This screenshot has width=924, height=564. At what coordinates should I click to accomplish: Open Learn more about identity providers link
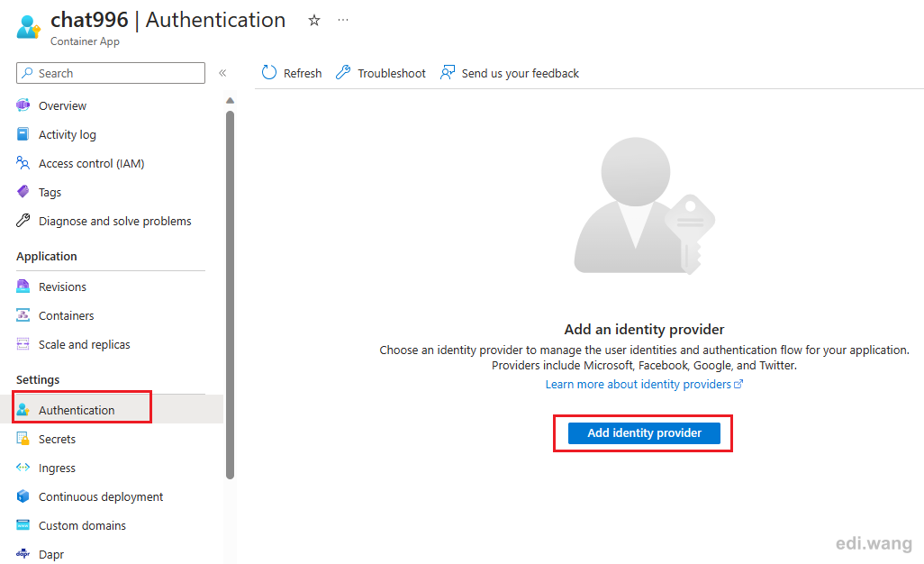pos(644,384)
